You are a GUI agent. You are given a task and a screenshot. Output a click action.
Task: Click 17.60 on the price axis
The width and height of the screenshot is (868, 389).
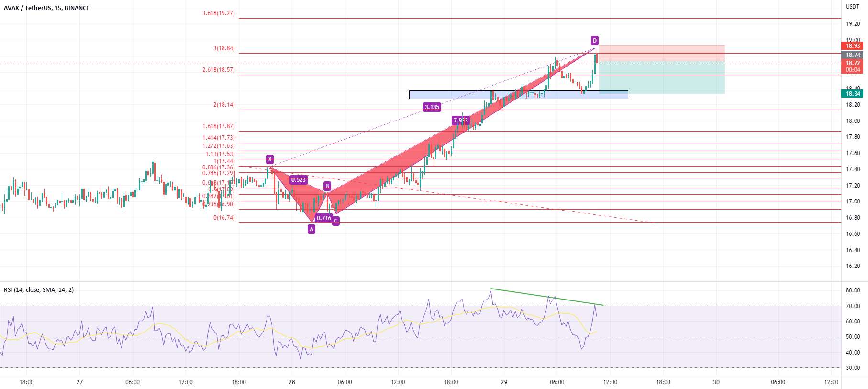(x=853, y=153)
